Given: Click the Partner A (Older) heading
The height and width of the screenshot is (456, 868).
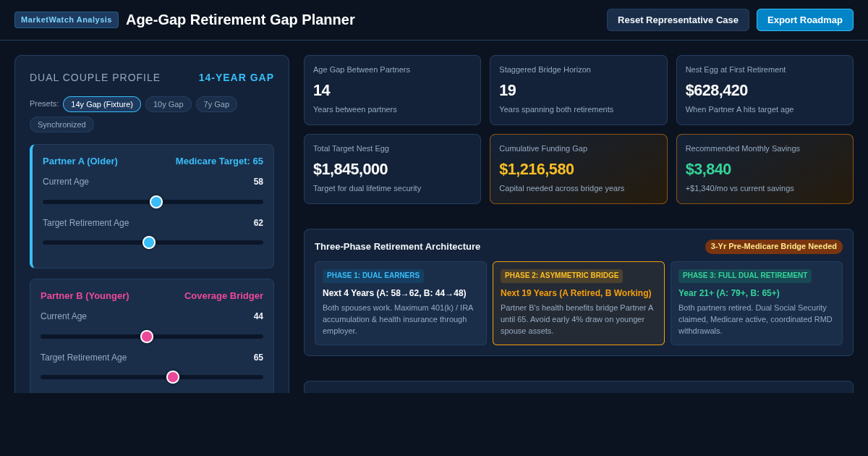Looking at the screenshot, I should click(80, 161).
